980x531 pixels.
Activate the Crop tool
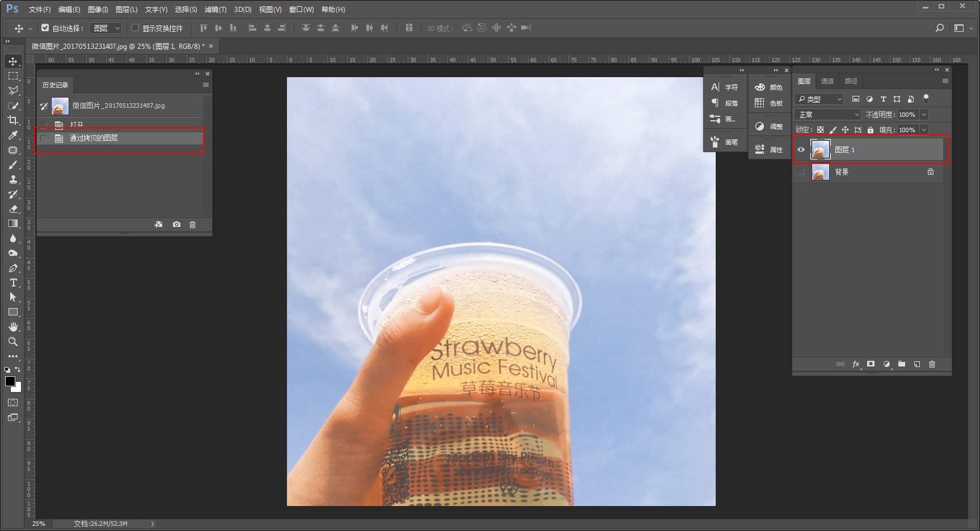point(13,120)
